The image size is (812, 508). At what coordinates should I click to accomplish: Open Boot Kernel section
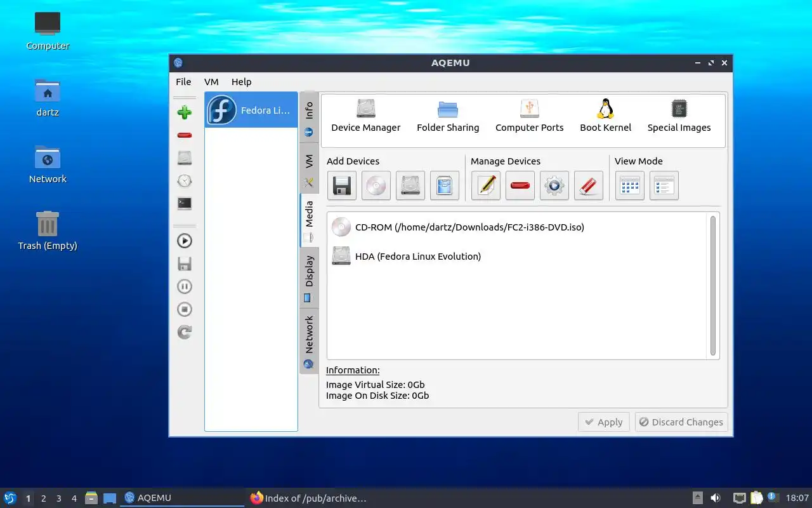[x=606, y=116]
